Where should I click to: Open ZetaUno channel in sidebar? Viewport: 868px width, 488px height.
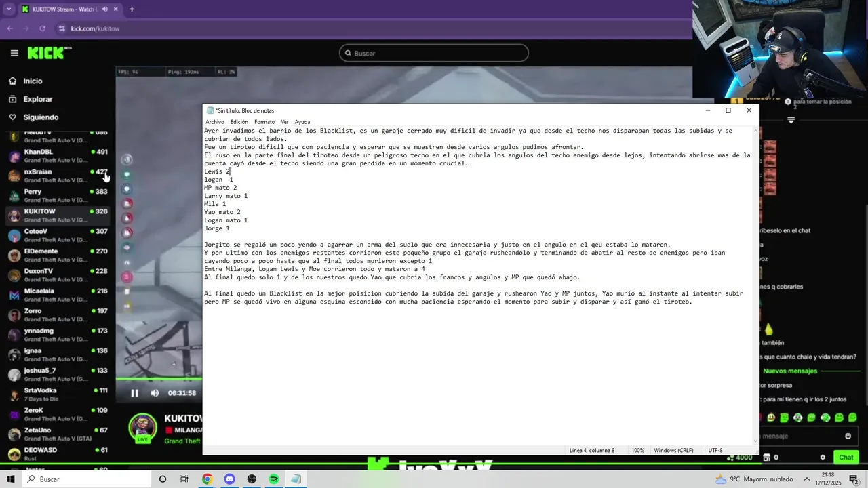(x=57, y=434)
